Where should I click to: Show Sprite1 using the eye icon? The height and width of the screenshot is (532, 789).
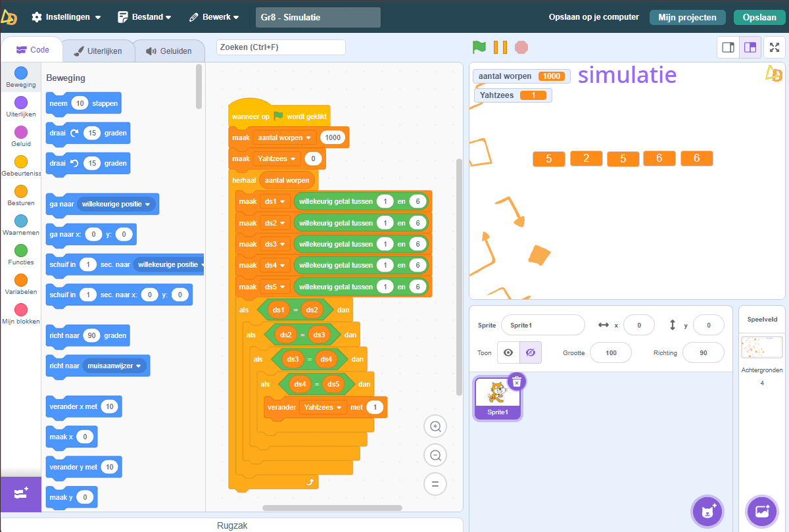508,353
